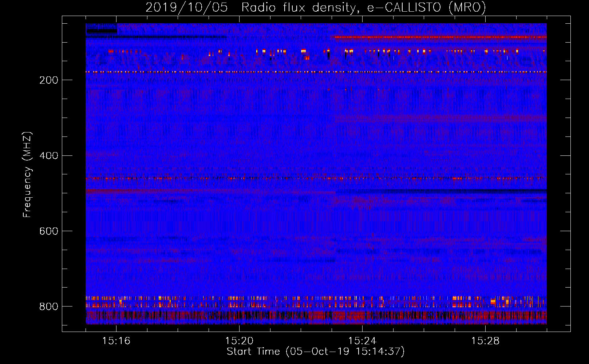This screenshot has width=589, height=364.
Task: Click the 200 frequency tick label
Action: point(49,80)
